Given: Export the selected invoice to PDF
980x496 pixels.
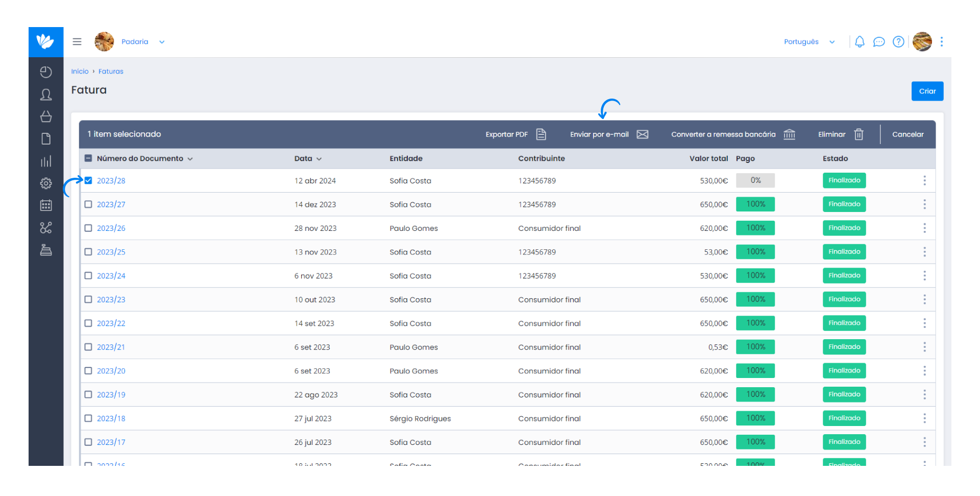Looking at the screenshot, I should click(x=516, y=134).
